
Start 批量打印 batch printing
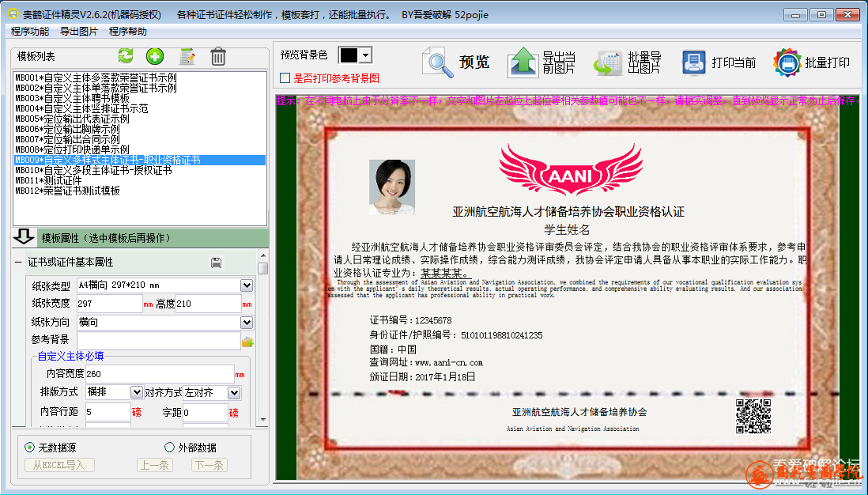click(812, 62)
